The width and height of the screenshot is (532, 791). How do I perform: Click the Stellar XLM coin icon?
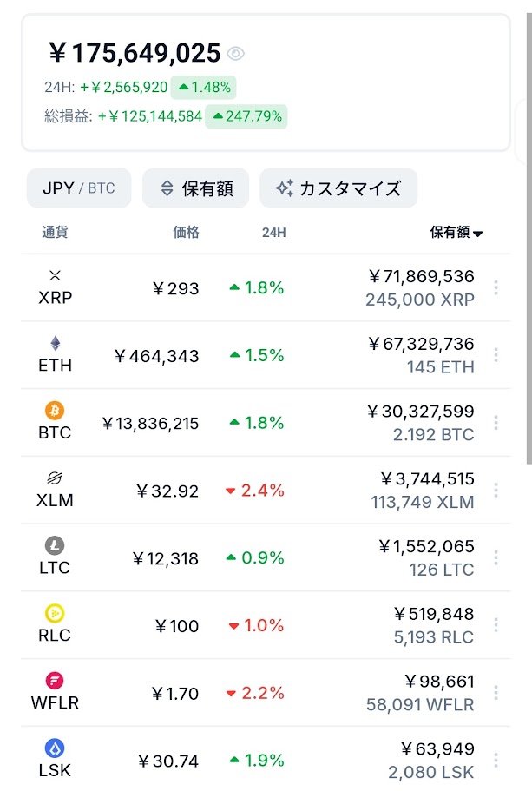pos(56,478)
